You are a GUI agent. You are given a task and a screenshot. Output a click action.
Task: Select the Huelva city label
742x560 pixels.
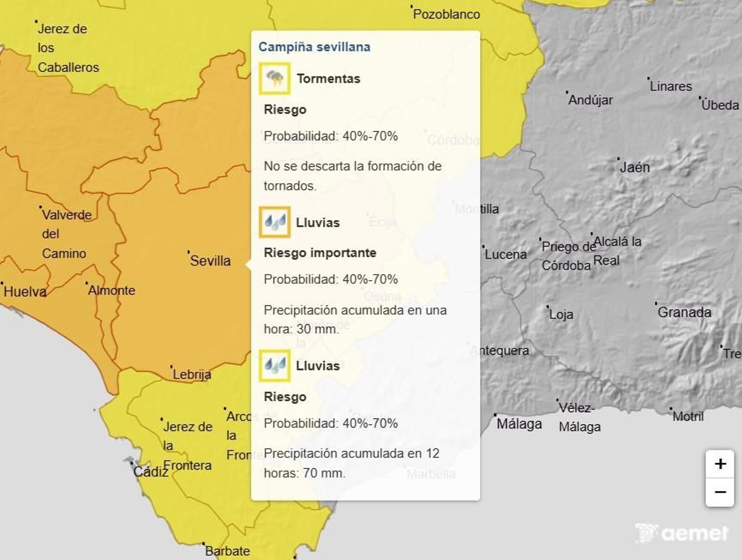pyautogui.click(x=25, y=292)
